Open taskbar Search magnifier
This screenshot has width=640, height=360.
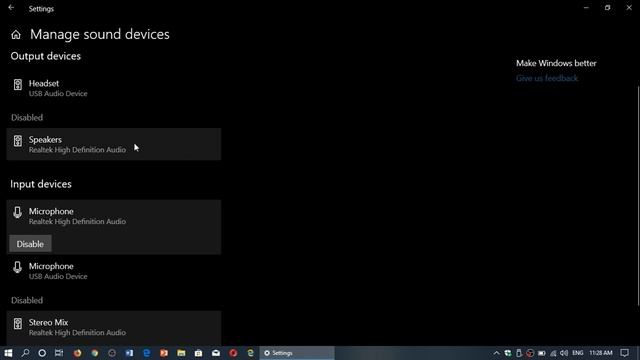25,353
